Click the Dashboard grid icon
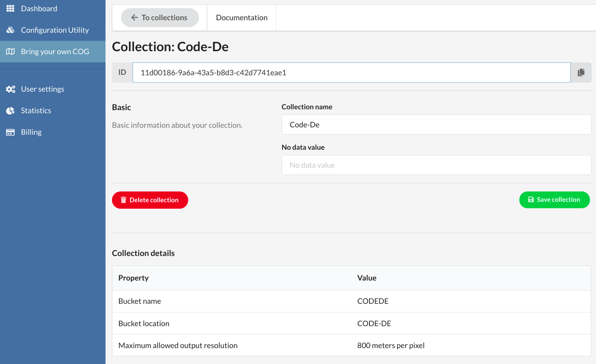This screenshot has height=364, width=596. [x=10, y=8]
